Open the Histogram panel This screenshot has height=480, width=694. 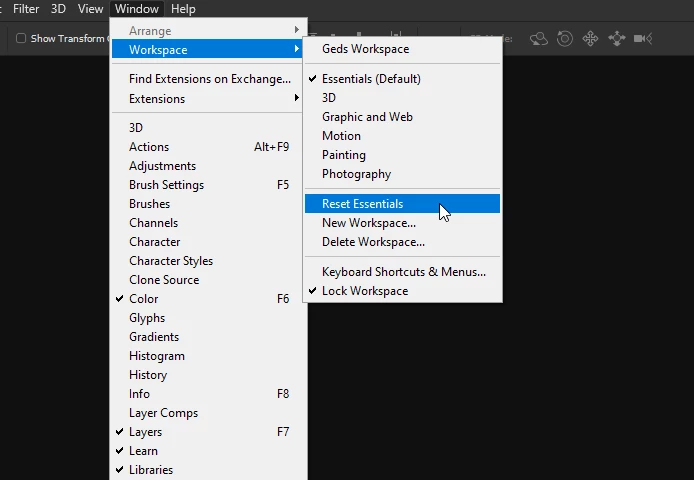point(209,356)
